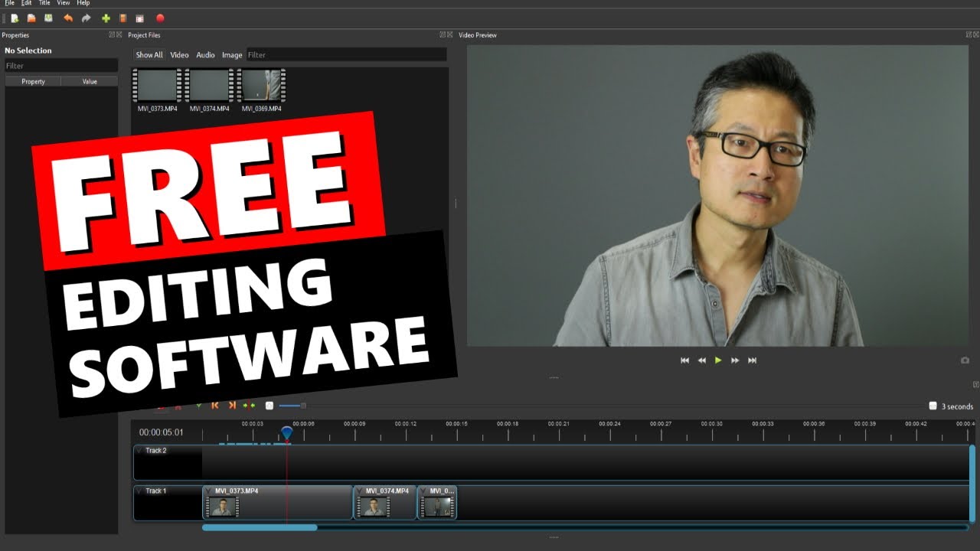Import files with the green plus icon
The width and height of the screenshot is (980, 551).
106,18
